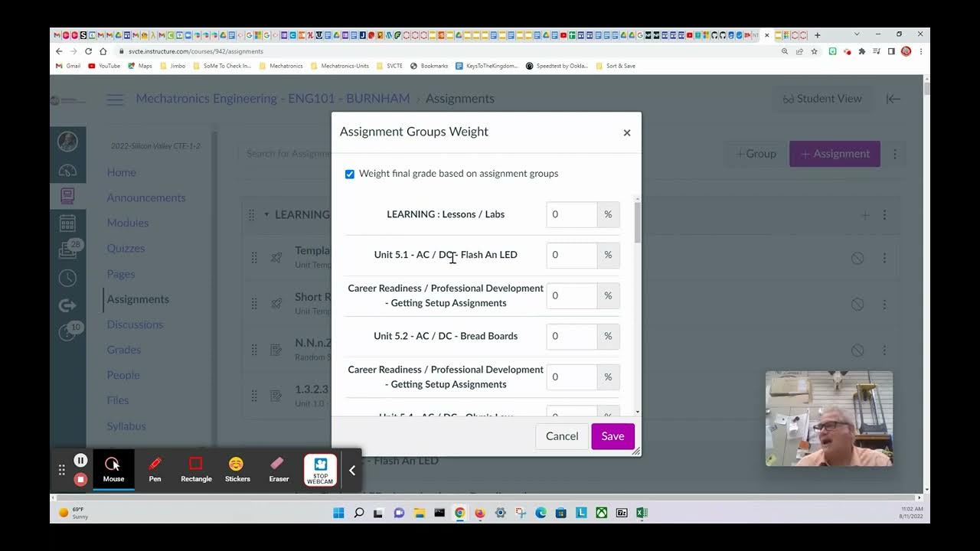Select the Mouse tool in recording toolbar

pyautogui.click(x=113, y=469)
